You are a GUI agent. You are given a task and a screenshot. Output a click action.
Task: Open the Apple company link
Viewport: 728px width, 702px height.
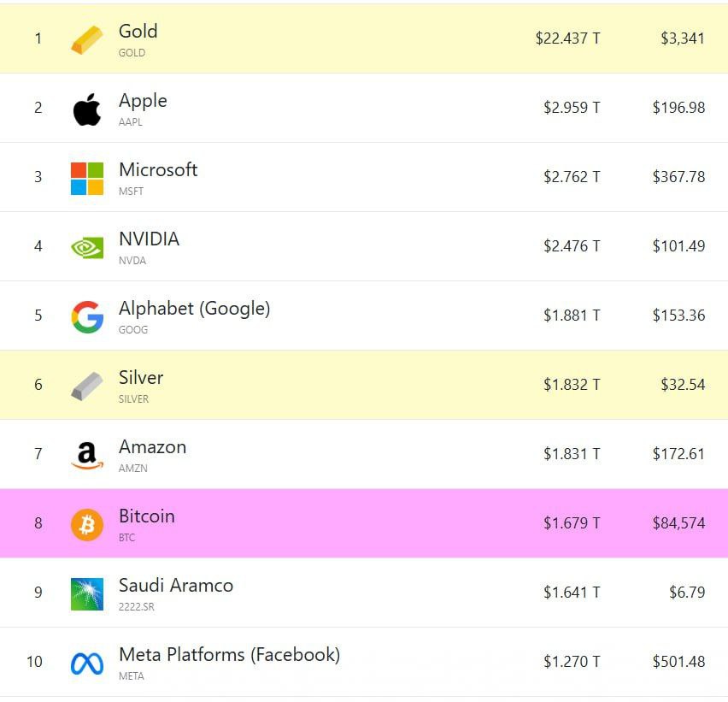coord(143,101)
